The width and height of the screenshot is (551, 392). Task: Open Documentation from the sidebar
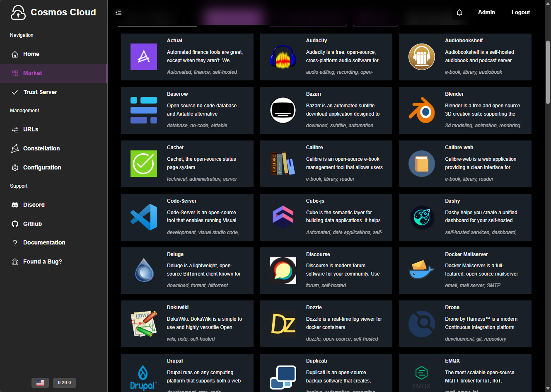53,242
